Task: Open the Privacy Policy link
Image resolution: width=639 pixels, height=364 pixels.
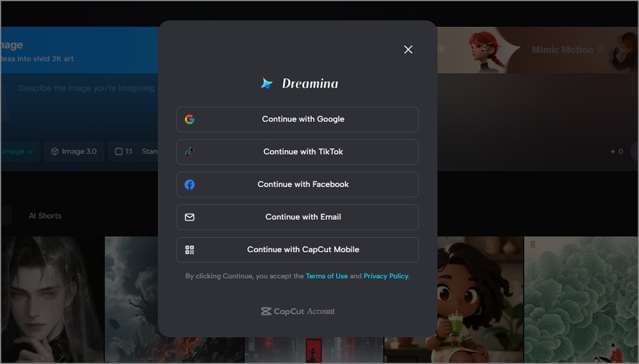Action: (386, 276)
